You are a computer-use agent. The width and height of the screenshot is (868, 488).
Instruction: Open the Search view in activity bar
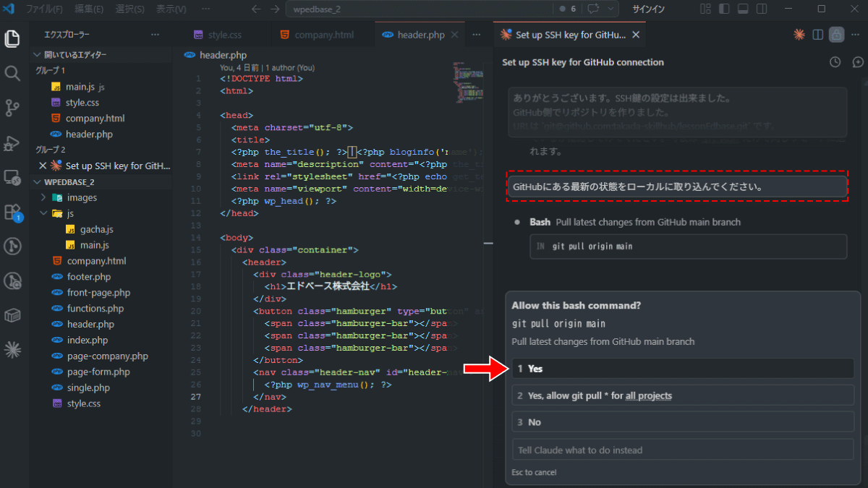tap(12, 73)
